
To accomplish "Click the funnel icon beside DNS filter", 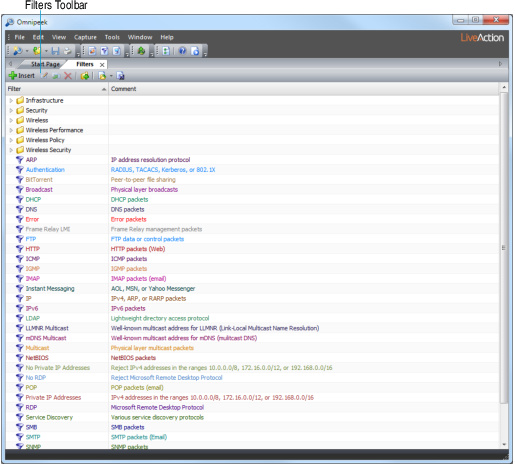I will click(20, 209).
